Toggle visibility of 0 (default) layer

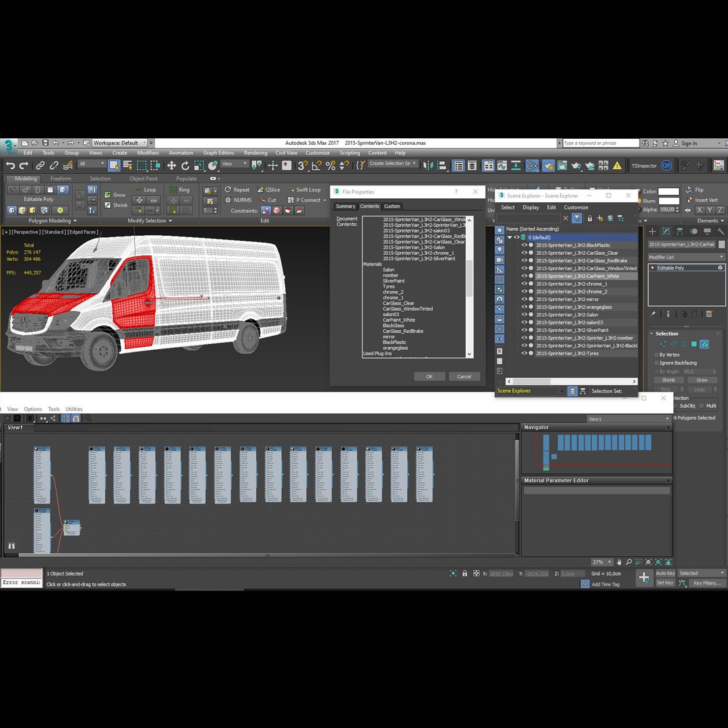[x=516, y=237]
